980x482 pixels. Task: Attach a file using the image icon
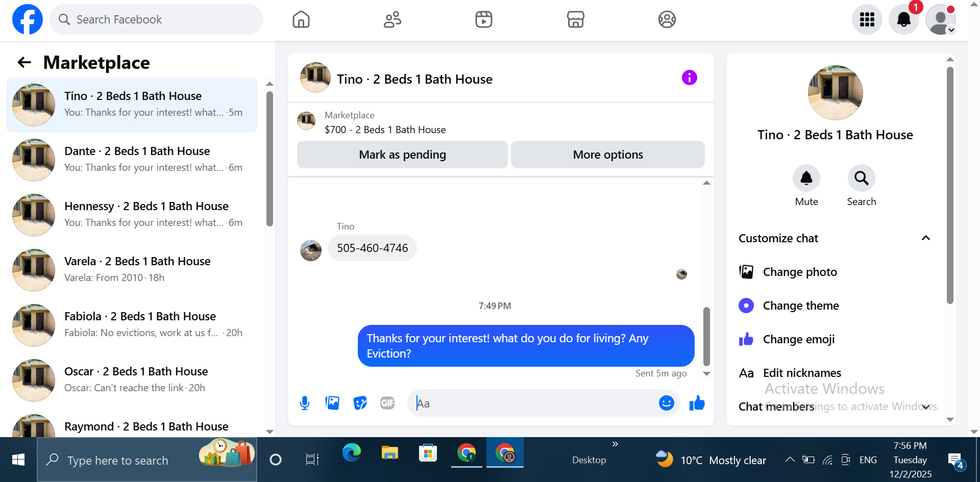click(x=332, y=403)
